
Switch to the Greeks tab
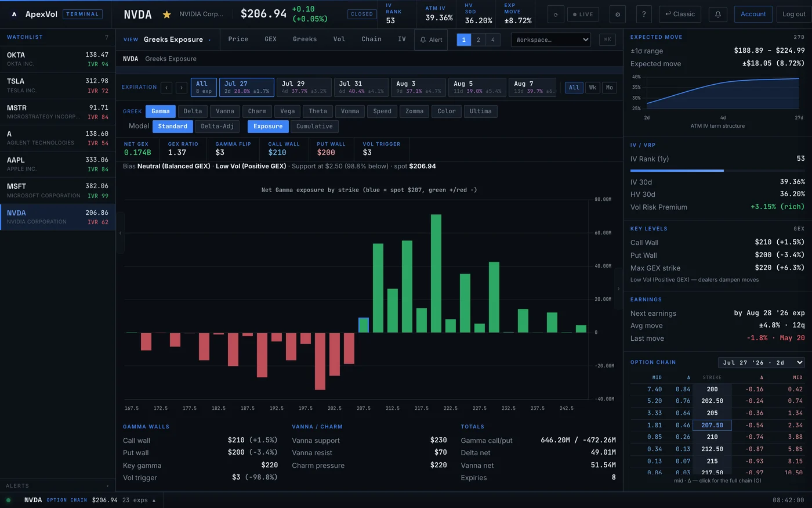click(x=304, y=39)
